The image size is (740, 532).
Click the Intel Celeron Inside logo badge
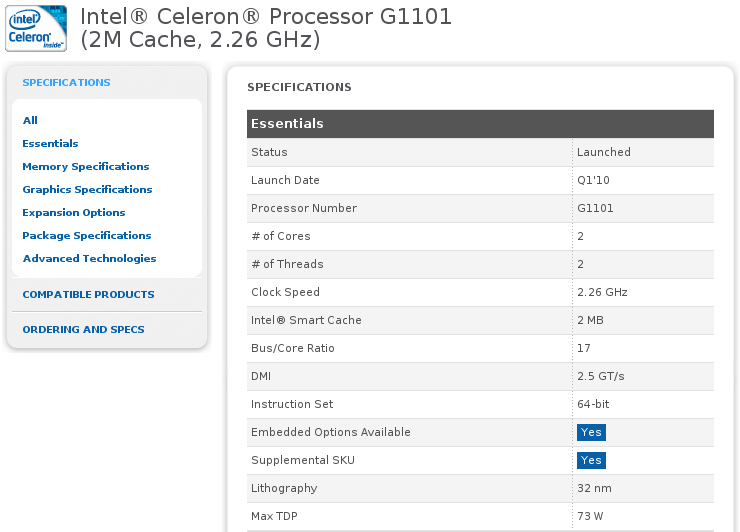coord(36,28)
